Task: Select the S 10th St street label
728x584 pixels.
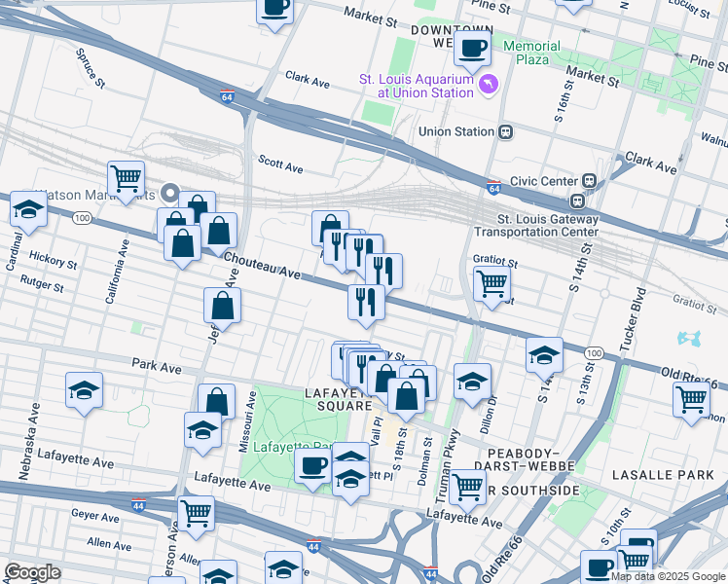Action: [x=616, y=527]
